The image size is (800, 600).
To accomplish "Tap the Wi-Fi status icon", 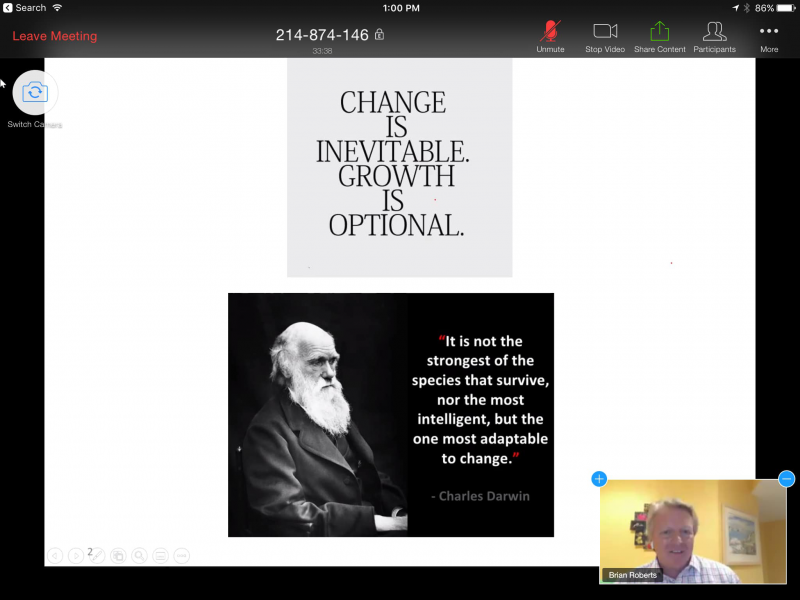I will 57,8.
